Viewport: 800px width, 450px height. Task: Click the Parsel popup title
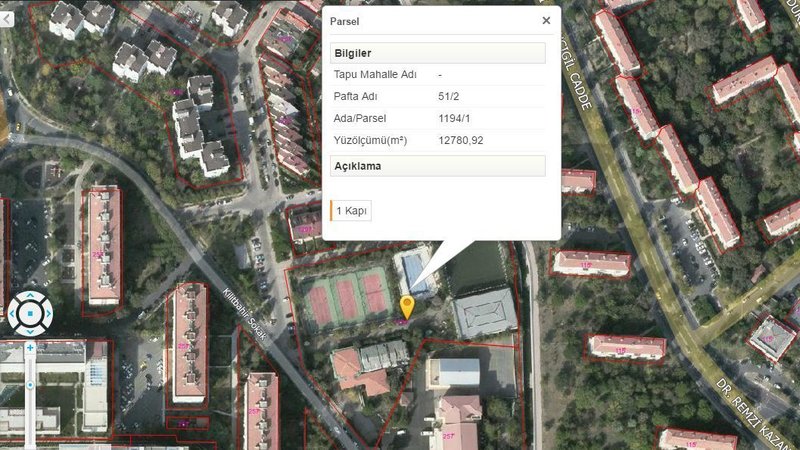(345, 21)
